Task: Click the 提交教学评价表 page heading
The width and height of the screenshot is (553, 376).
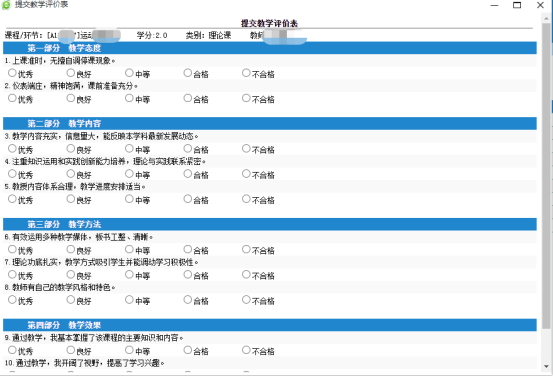Action: click(x=269, y=23)
